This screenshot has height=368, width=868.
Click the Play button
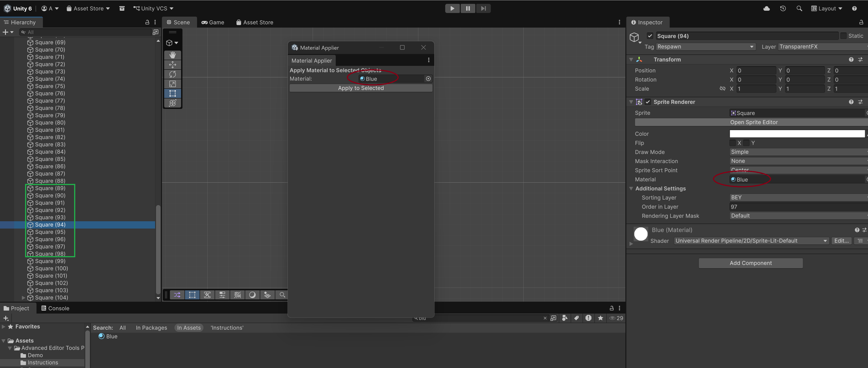click(x=452, y=8)
